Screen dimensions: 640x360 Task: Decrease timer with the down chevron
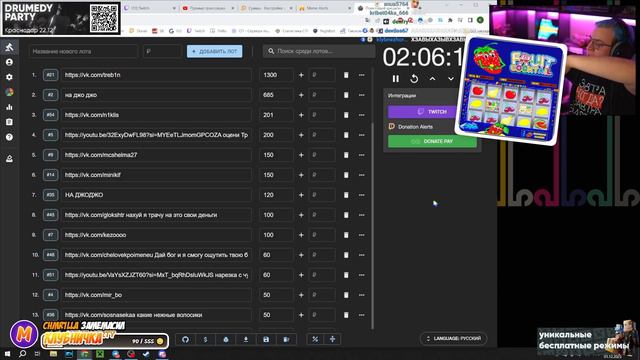(x=451, y=79)
